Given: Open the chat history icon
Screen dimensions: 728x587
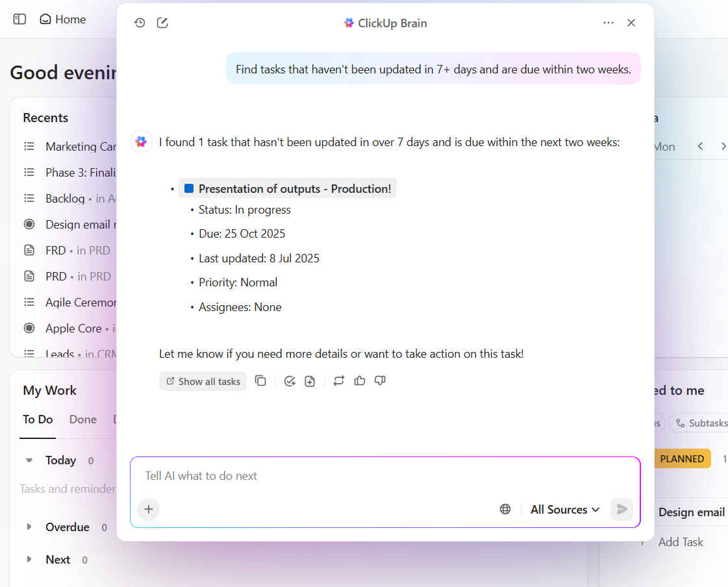Looking at the screenshot, I should point(140,22).
